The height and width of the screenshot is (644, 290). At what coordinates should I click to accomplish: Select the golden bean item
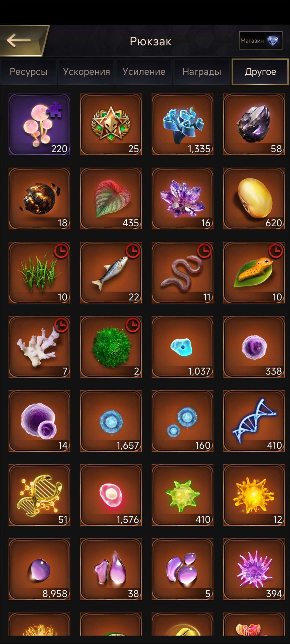click(x=254, y=198)
